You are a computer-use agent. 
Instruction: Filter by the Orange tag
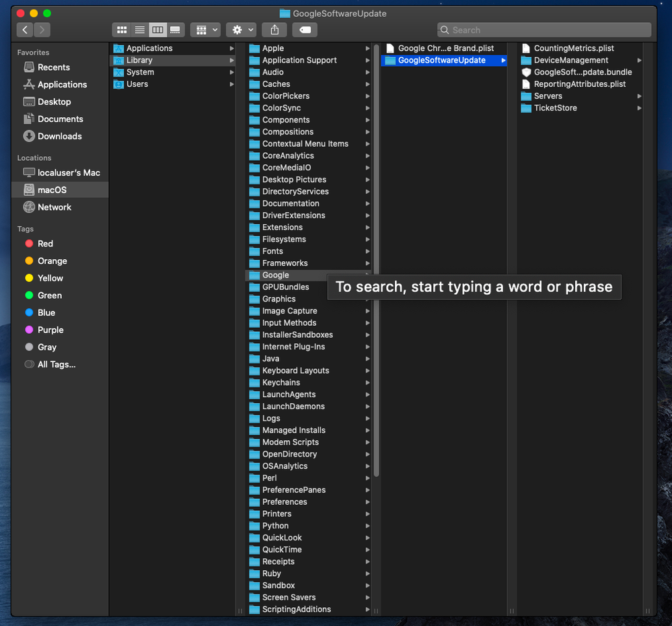(60, 260)
